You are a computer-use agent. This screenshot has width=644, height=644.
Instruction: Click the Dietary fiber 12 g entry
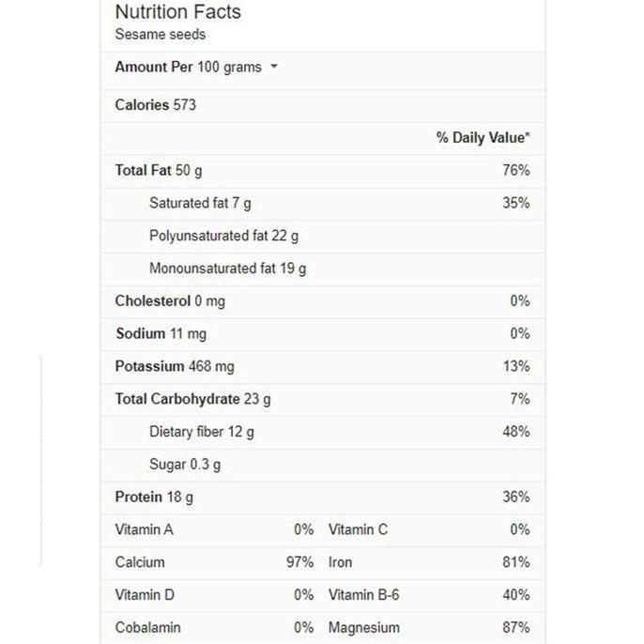tap(201, 432)
